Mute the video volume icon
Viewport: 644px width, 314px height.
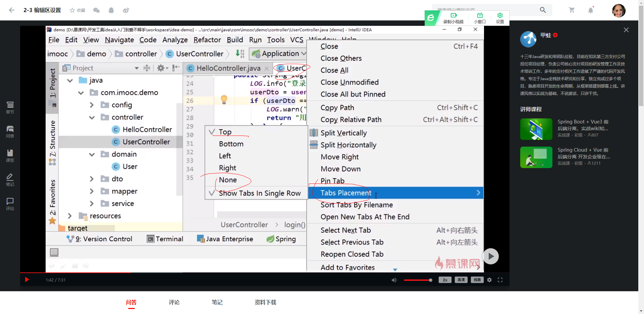click(x=394, y=280)
